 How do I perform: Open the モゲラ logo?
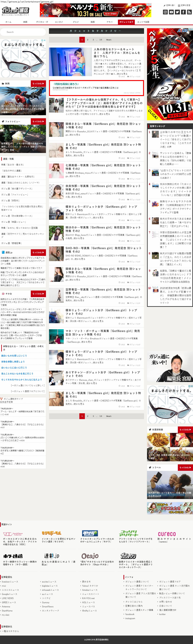[x=90, y=533]
